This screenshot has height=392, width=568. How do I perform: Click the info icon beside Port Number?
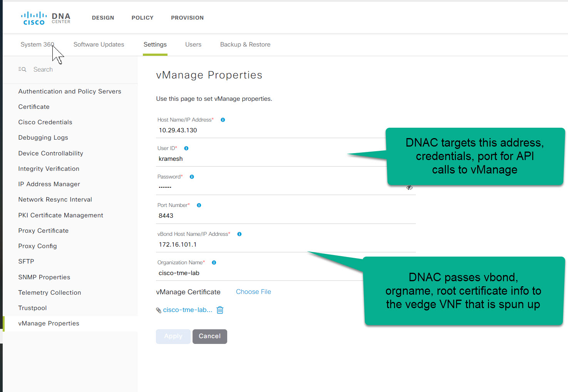click(x=199, y=205)
